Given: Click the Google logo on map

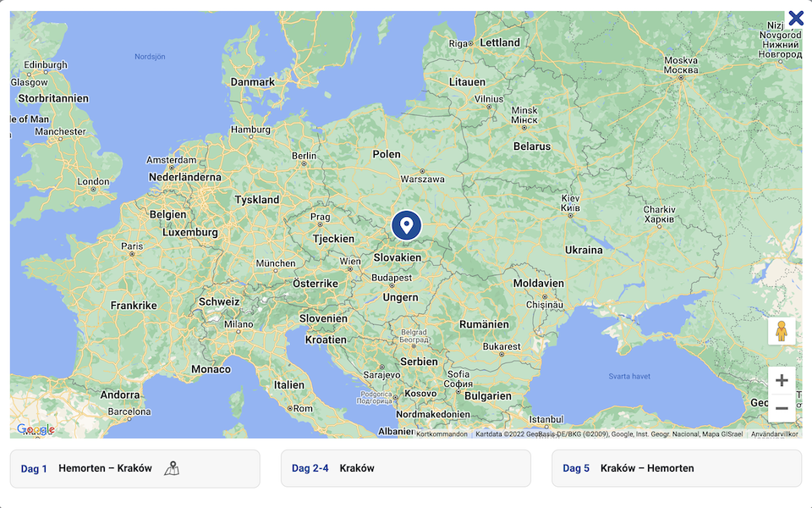Looking at the screenshot, I should tap(36, 429).
